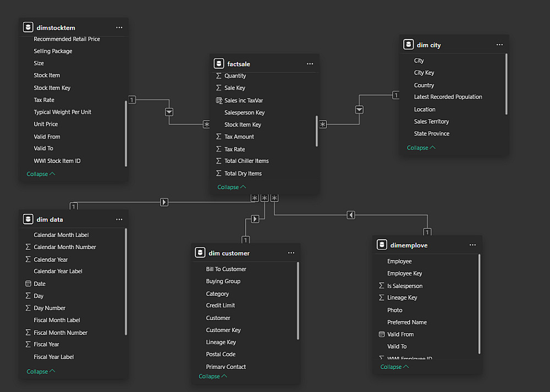
Task: Collapse the dim customer table card
Action: (x=212, y=376)
